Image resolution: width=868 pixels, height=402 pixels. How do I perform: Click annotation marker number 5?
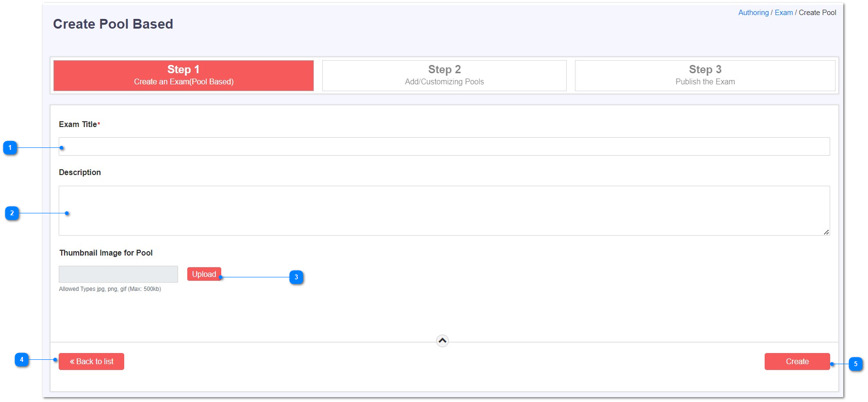click(856, 364)
